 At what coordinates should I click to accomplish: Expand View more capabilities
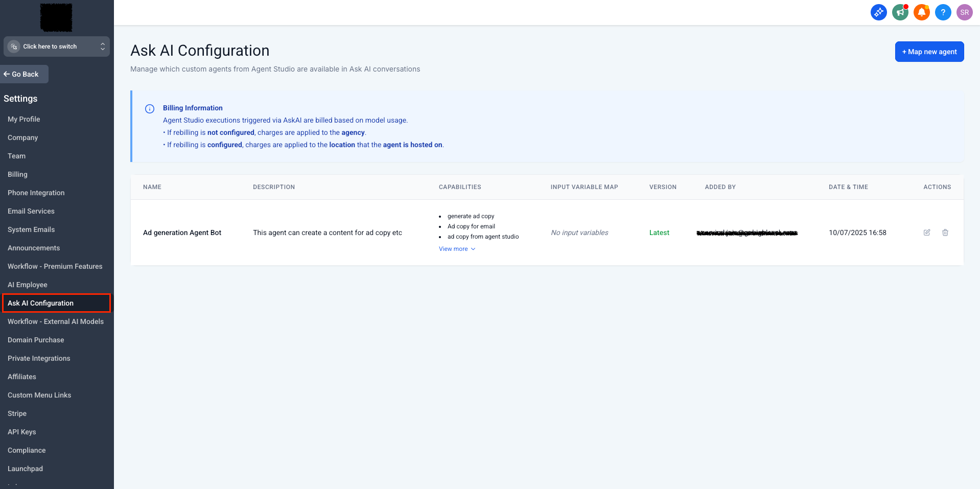457,249
